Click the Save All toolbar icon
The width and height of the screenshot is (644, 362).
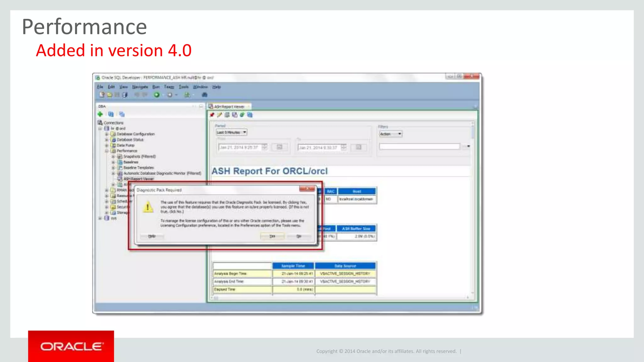[x=125, y=95]
